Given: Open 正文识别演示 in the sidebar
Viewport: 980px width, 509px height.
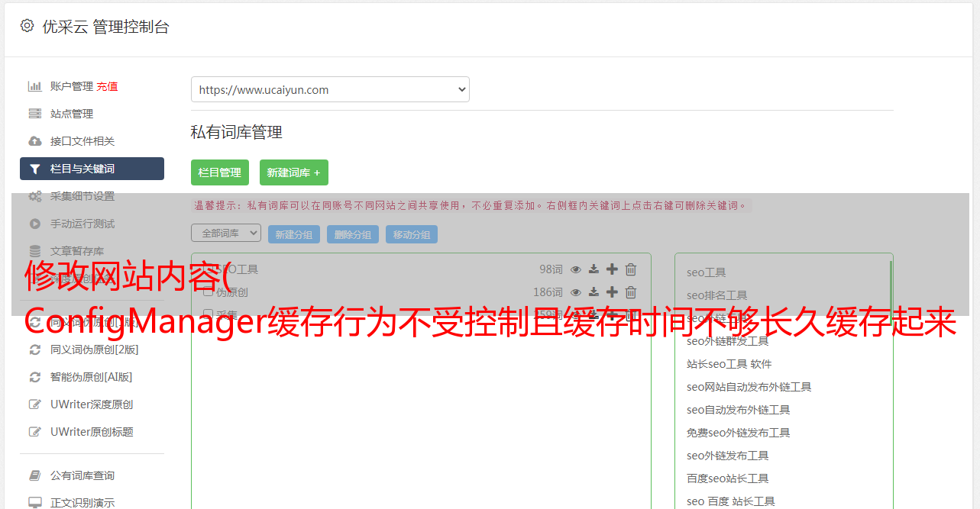Looking at the screenshot, I should (82, 503).
